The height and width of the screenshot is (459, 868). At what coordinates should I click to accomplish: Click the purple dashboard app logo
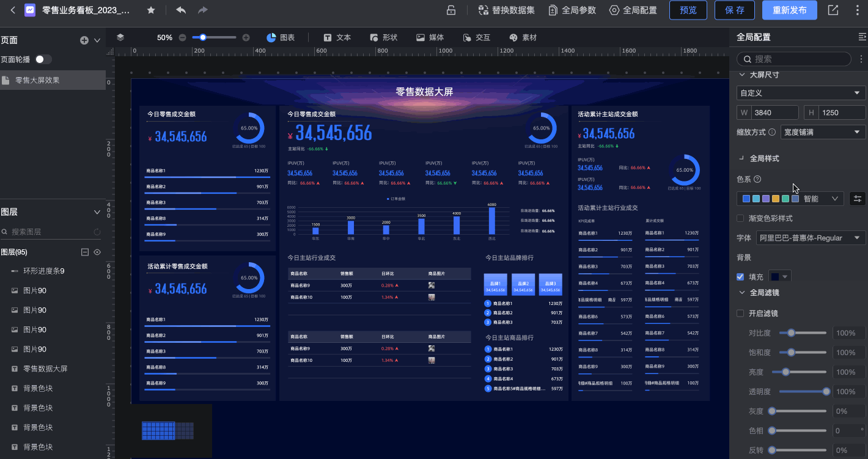30,10
